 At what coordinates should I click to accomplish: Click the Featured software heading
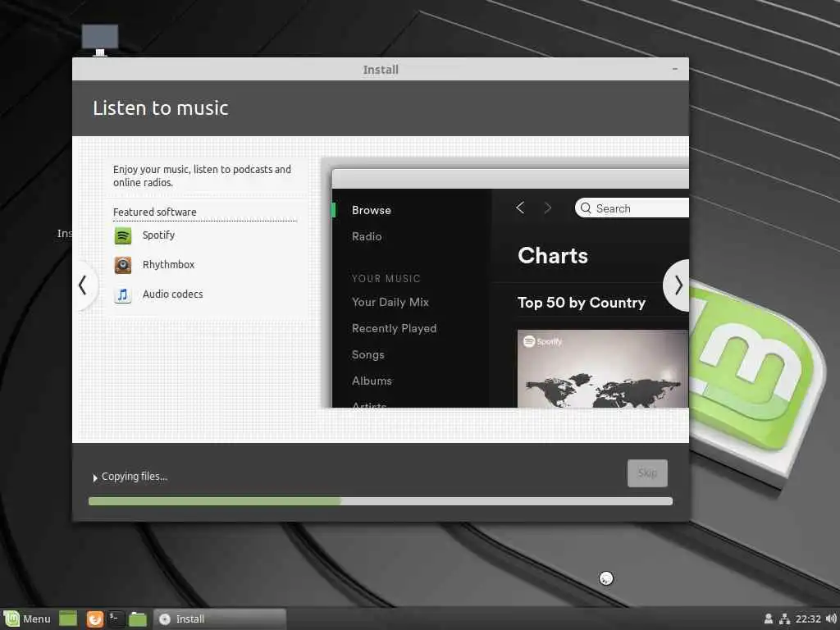point(155,212)
